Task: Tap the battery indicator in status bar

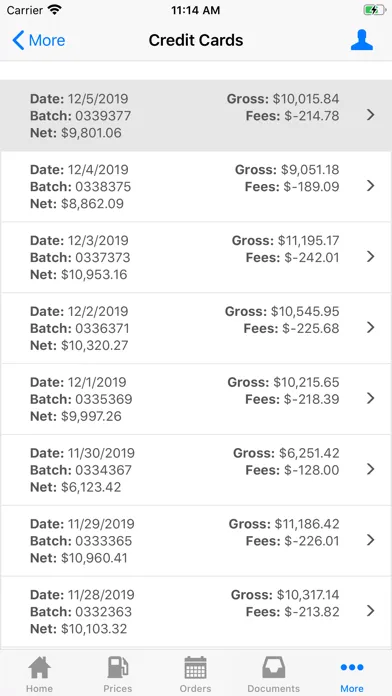Action: pyautogui.click(x=374, y=10)
